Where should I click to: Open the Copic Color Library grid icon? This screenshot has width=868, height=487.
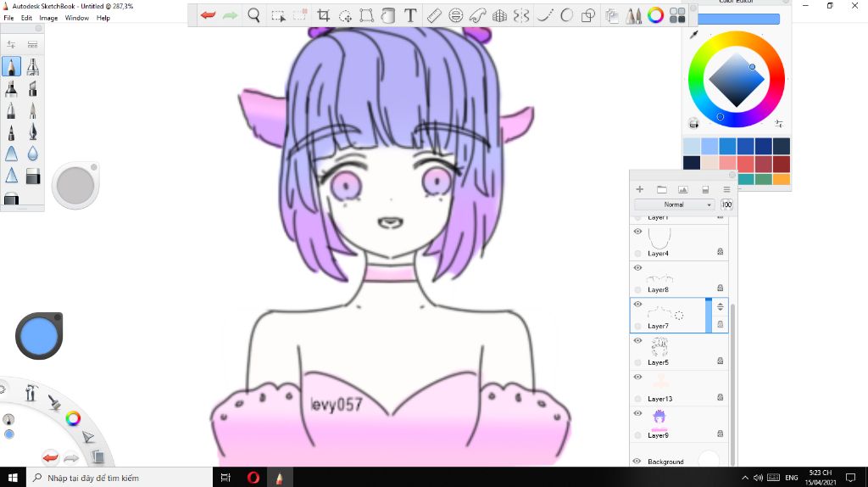(x=677, y=15)
